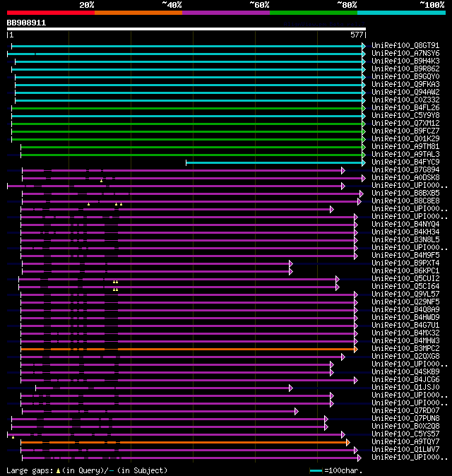The width and height of the screenshot is (452, 476).
Task: Select the UniRef100_B9R862 label
Action: click(405, 69)
